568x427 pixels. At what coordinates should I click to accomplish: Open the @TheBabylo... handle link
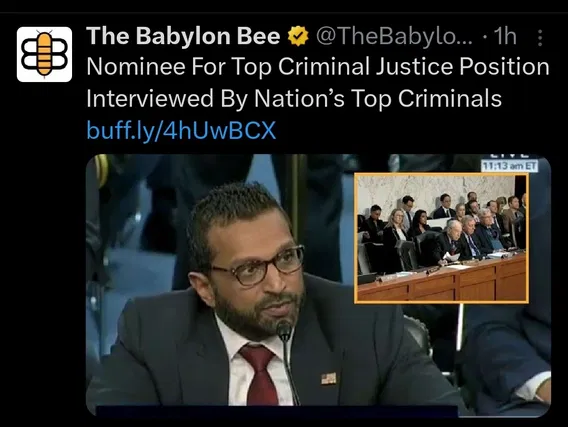394,36
